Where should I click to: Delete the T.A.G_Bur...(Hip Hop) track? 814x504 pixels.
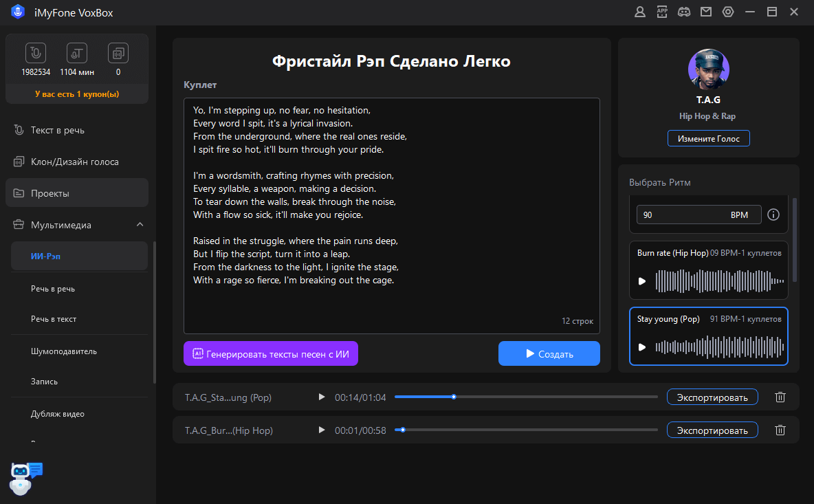780,430
